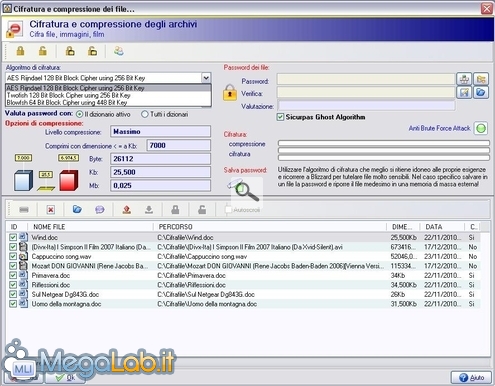Click the Aiuto help button
This screenshot has width=495, height=386.
click(471, 378)
